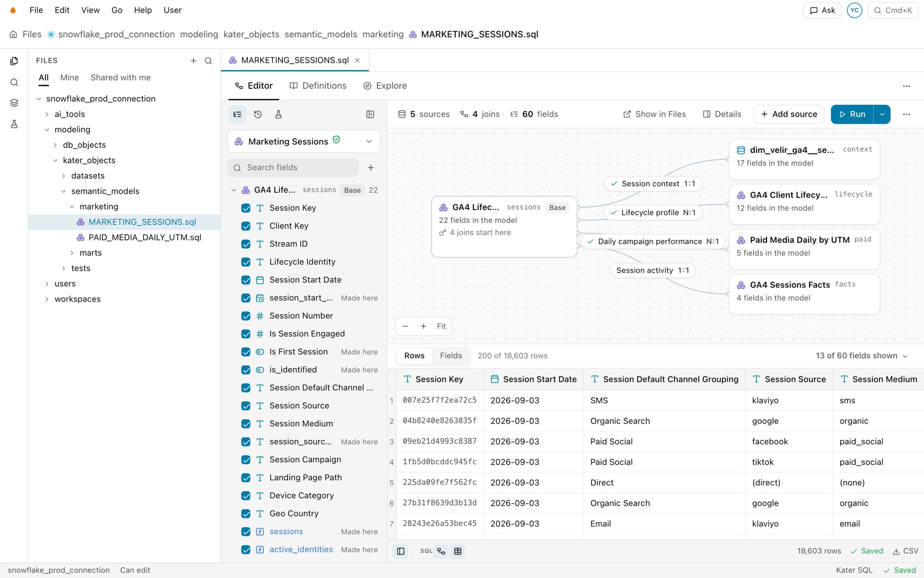Uncheck the Session Number field

(x=246, y=316)
